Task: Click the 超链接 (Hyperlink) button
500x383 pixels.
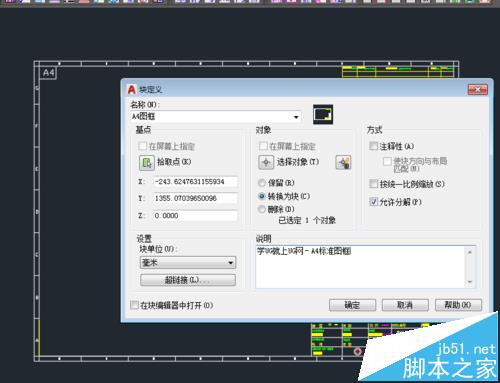Action: (188, 280)
